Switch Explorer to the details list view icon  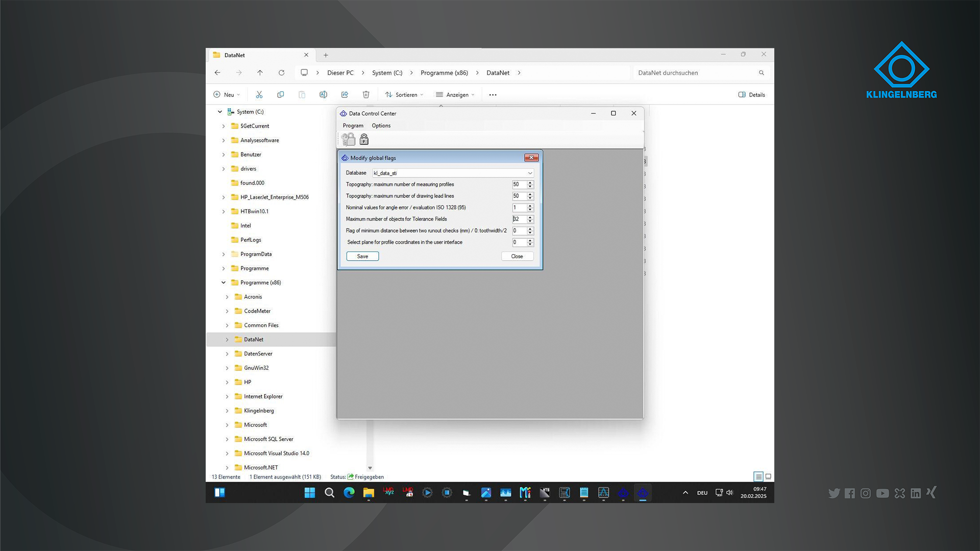[758, 477]
